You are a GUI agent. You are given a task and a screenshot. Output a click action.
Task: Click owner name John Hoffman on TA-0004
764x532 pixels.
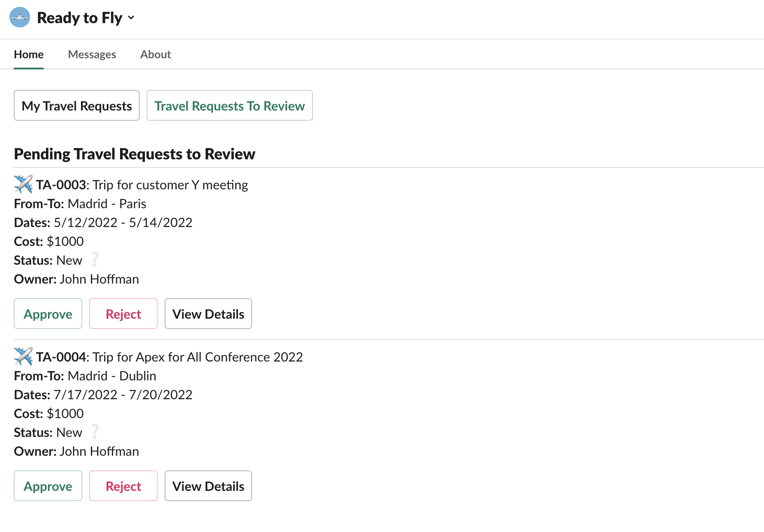[x=99, y=451]
